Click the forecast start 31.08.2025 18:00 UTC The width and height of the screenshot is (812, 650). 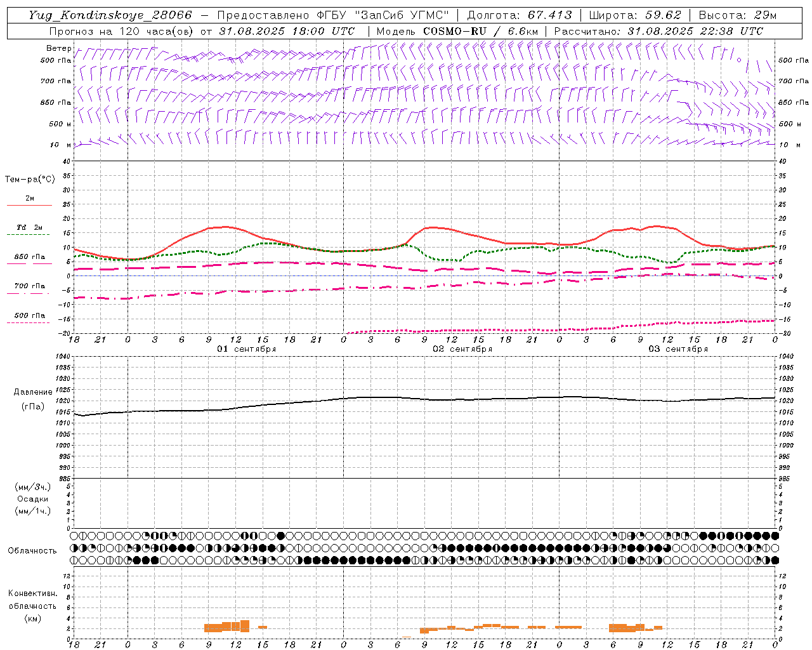coord(287,31)
